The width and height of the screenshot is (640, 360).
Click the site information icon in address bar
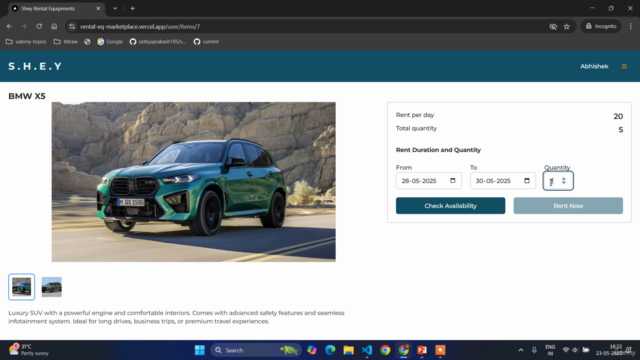pyautogui.click(x=72, y=27)
